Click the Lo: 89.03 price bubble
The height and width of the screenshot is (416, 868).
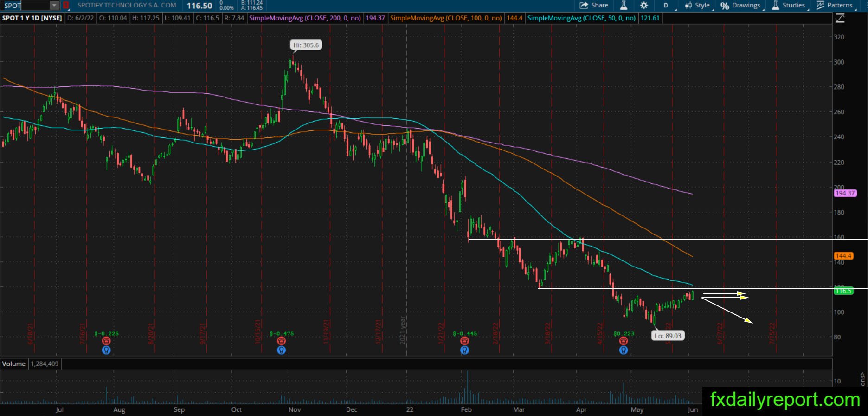668,335
